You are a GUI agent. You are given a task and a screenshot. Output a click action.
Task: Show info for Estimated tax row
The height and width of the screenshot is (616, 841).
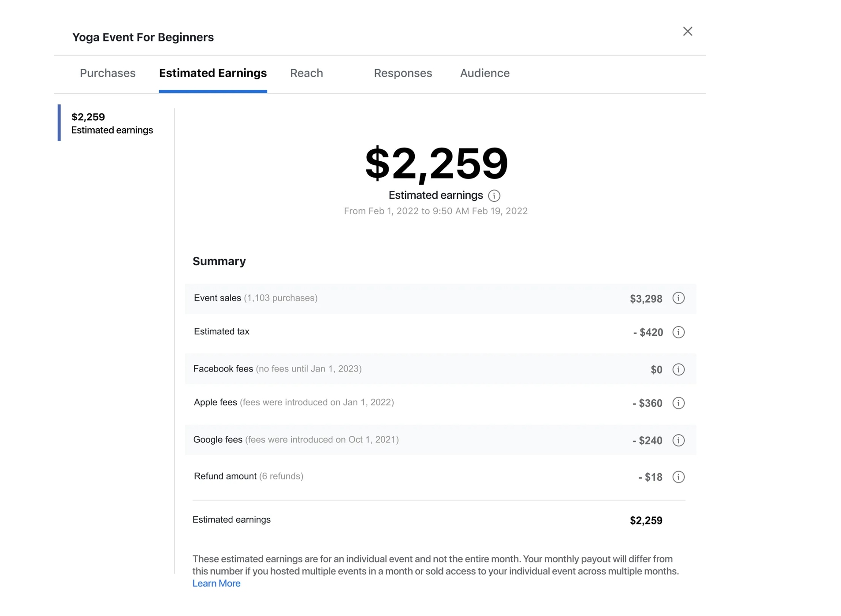pos(678,332)
